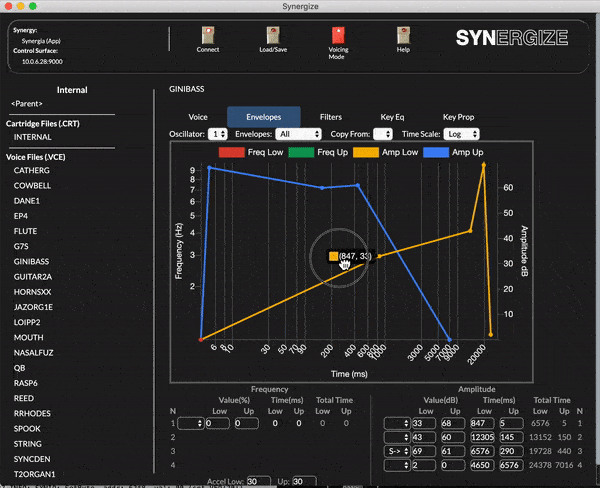Open the JAZORG1E voice file
The width and height of the screenshot is (600, 488).
pos(33,307)
